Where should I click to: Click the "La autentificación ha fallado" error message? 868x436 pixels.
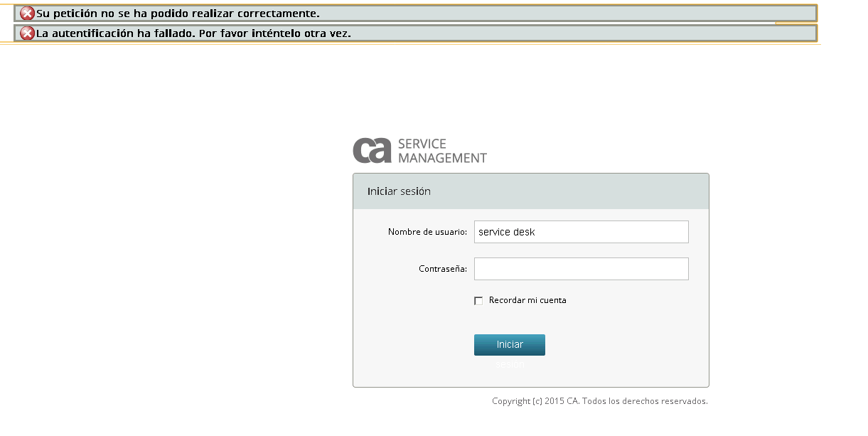[192, 32]
